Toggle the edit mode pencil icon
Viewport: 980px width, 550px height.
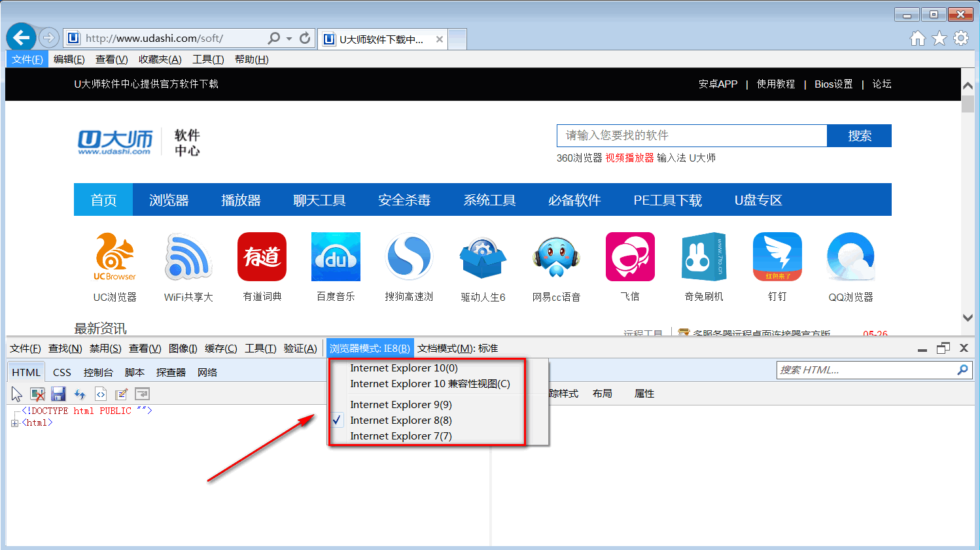[x=121, y=394]
